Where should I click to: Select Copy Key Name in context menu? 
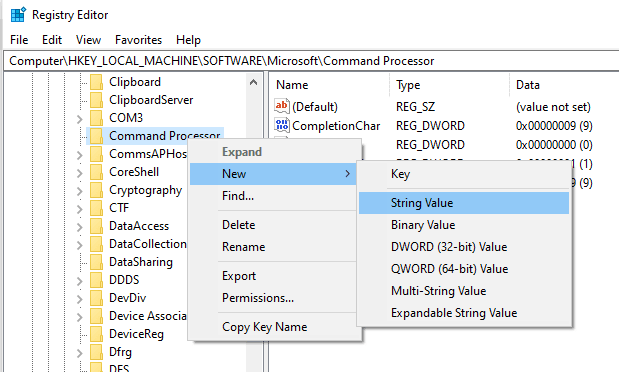(x=274, y=327)
